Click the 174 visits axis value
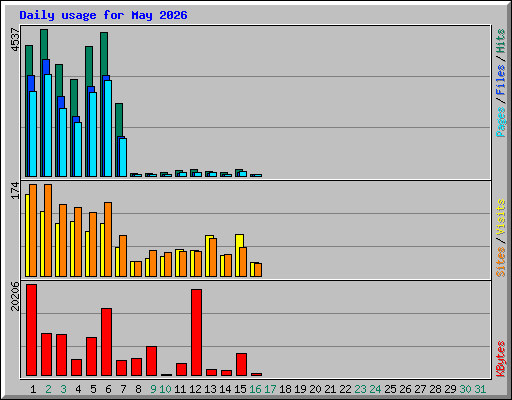This screenshot has height=400, width=512. [15, 190]
